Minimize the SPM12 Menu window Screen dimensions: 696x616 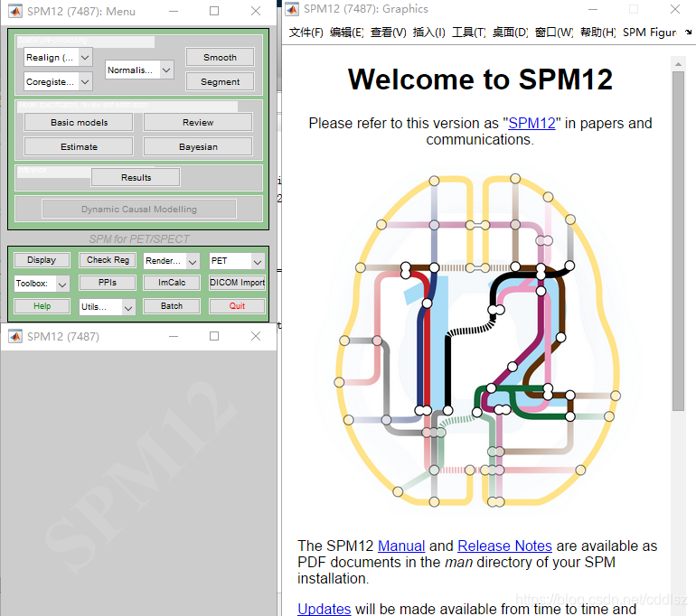174,11
